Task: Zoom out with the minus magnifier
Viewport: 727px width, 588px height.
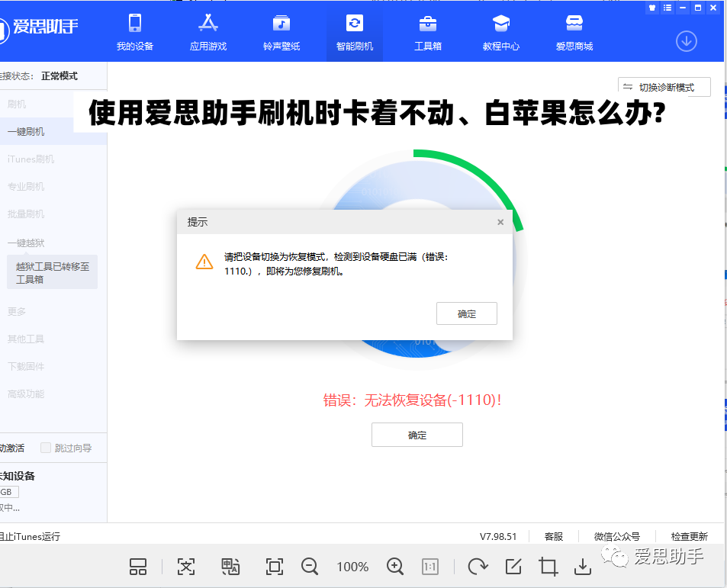Action: tap(309, 566)
